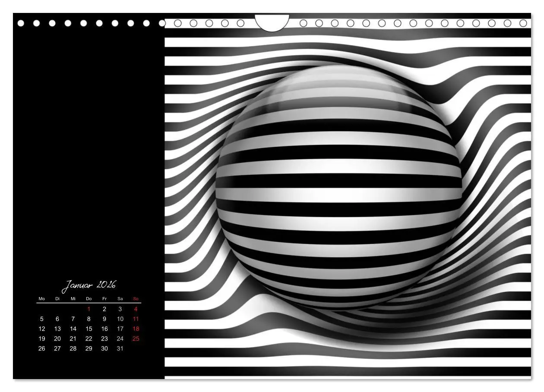Viewport: 544px width, 392px height.
Task: Click the date 31 ending the month
Action: click(x=120, y=348)
